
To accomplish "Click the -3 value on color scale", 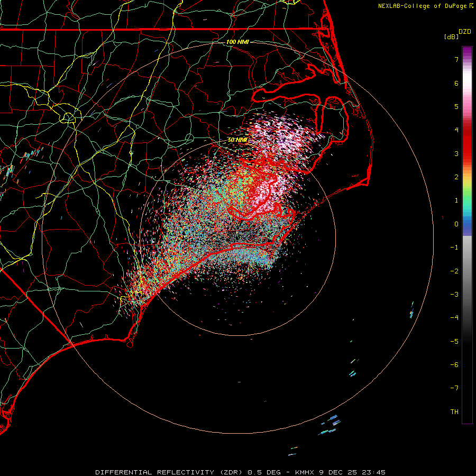I will (x=454, y=295).
